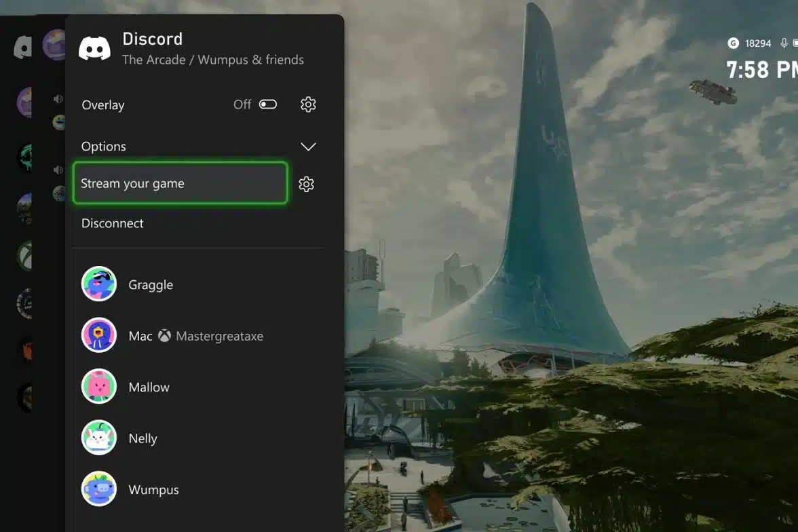Click Nelly's avatar
This screenshot has height=532, width=798.
[99, 437]
